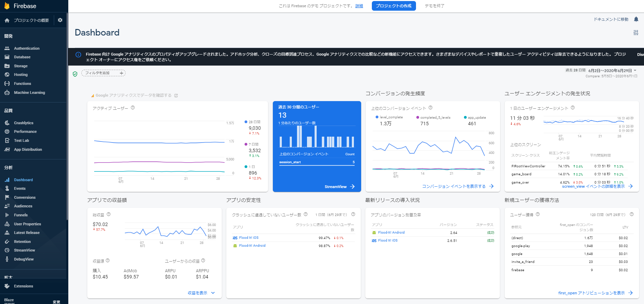This screenshot has height=304, width=644.
Task: Click the session_start row progress bar
Action: (x=317, y=165)
